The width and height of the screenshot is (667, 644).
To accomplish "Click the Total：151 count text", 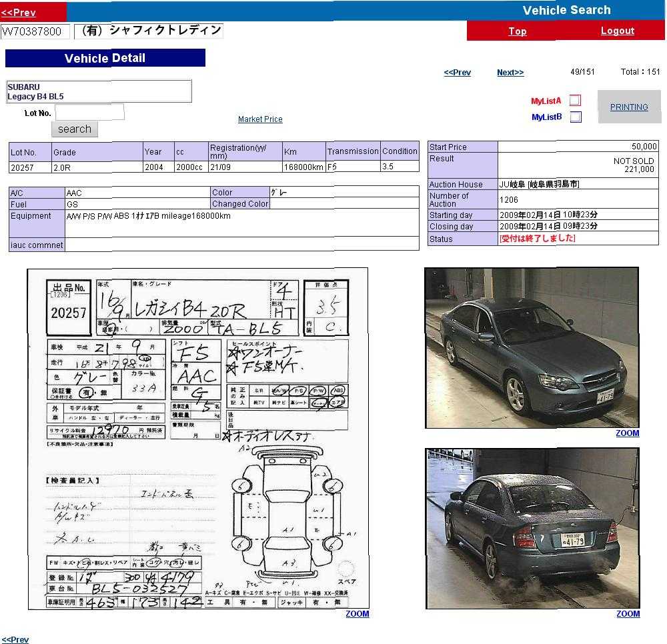I will (640, 72).
